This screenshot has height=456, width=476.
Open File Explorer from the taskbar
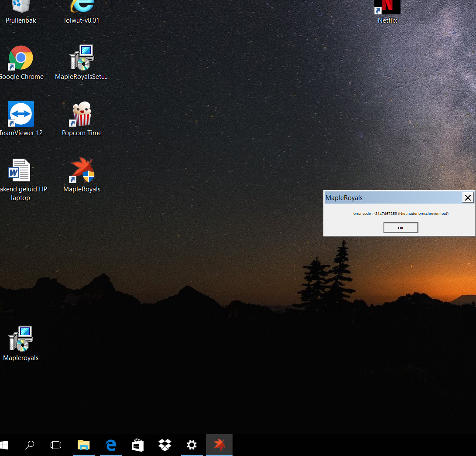tap(84, 445)
